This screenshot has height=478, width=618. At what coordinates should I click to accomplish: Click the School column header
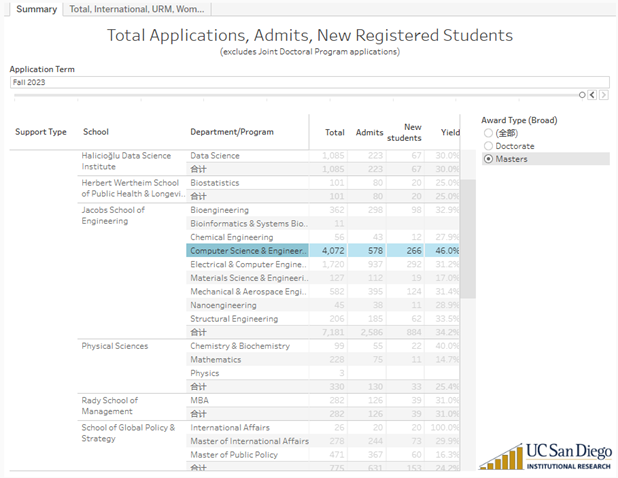pos(96,132)
